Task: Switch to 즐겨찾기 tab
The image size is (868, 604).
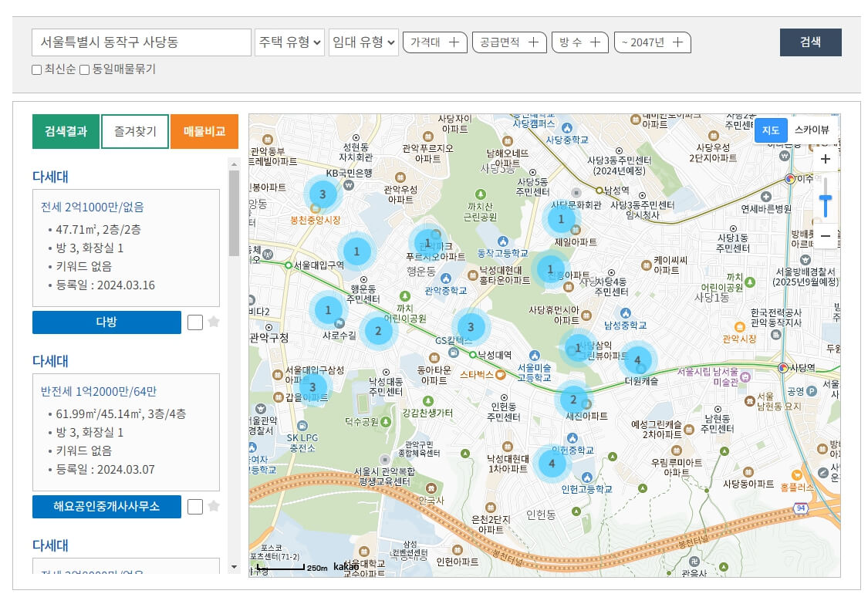Action: pyautogui.click(x=135, y=132)
